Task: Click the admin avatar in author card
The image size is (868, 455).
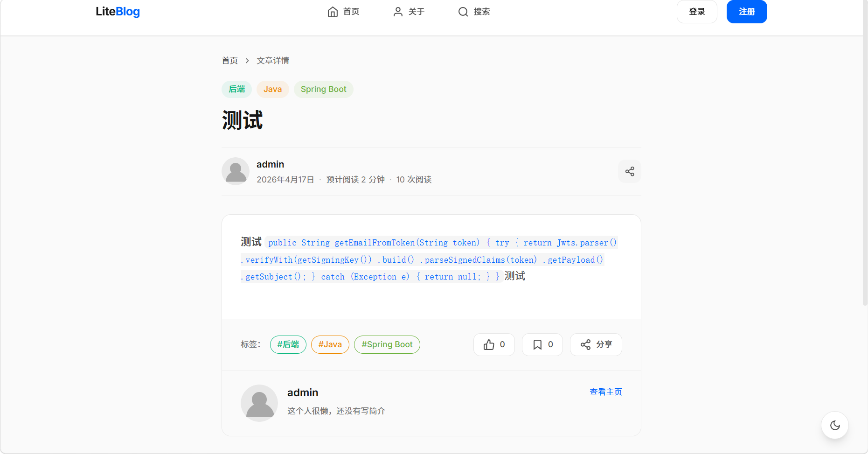Action: pyautogui.click(x=259, y=403)
